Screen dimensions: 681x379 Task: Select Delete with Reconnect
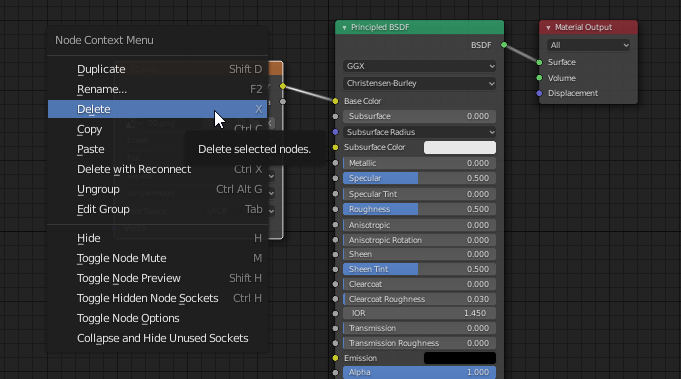click(x=157, y=169)
